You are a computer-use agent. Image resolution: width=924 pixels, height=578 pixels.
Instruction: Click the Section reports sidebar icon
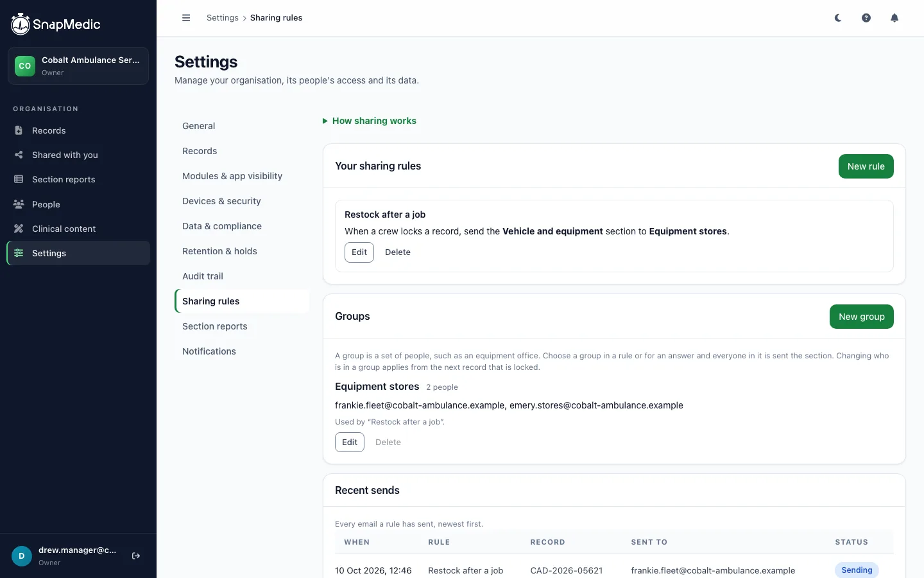(x=19, y=179)
